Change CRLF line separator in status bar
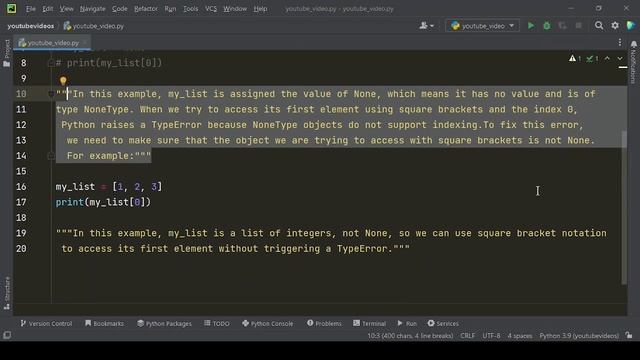 point(467,336)
